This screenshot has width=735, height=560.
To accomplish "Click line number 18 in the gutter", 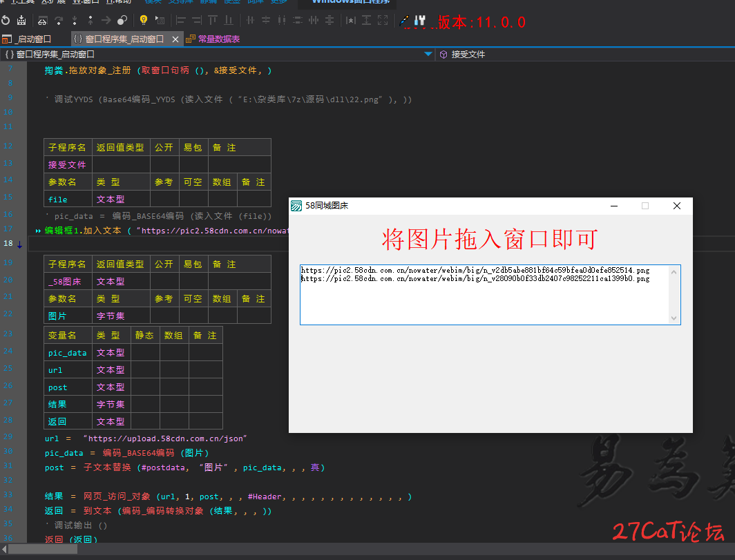I will coord(8,243).
